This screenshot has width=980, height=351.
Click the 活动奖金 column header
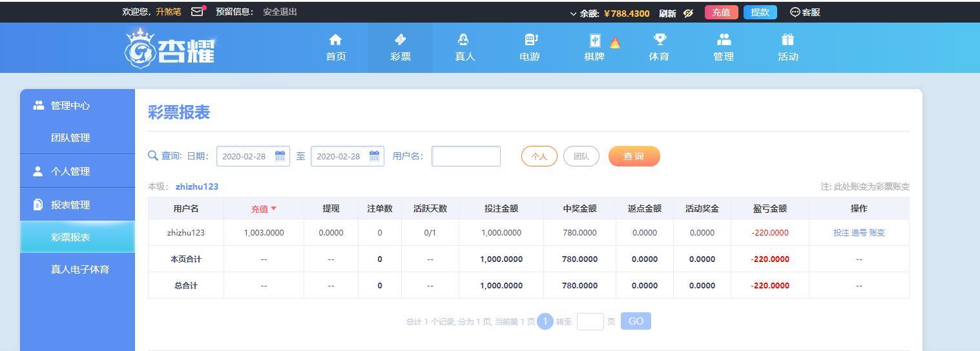click(702, 208)
